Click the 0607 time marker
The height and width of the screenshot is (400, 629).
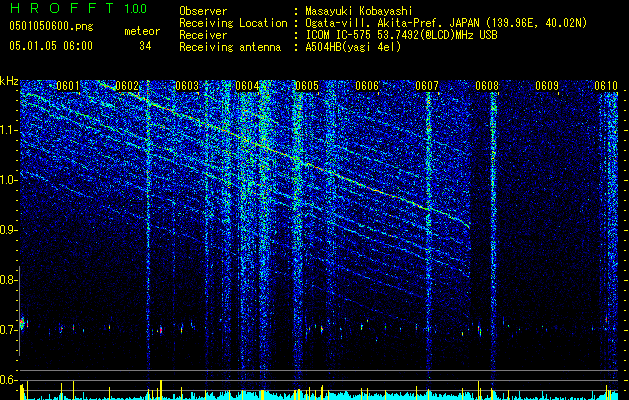point(427,86)
